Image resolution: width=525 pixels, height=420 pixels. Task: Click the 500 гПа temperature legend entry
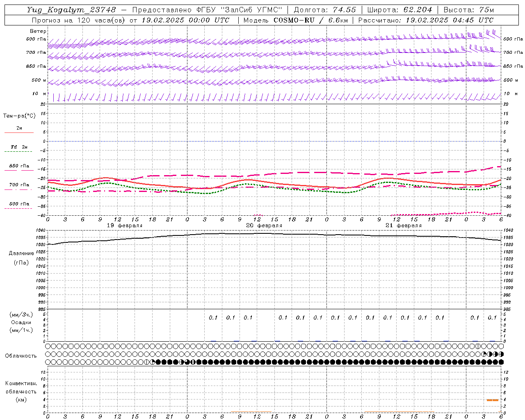pyautogui.click(x=19, y=204)
